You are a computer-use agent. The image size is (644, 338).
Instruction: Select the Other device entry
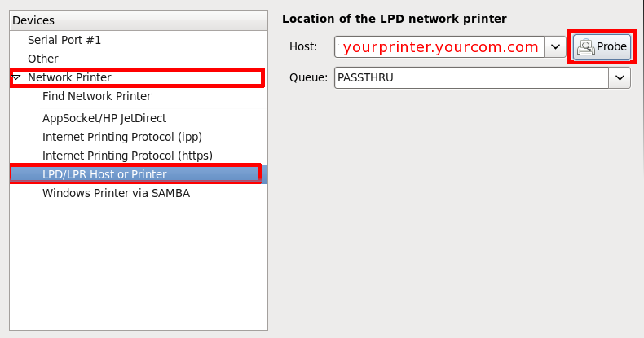pos(43,59)
